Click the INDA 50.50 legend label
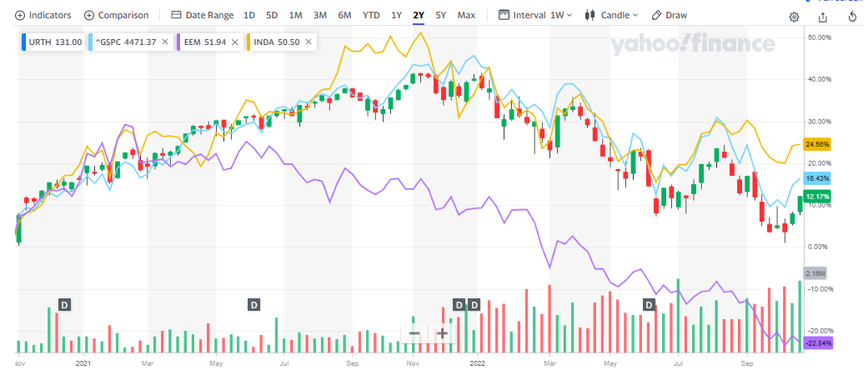The image size is (868, 370). (277, 42)
